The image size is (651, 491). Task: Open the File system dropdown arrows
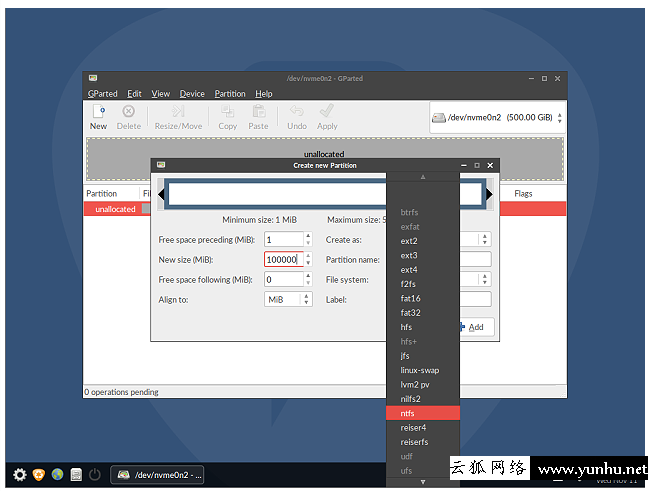pos(485,279)
